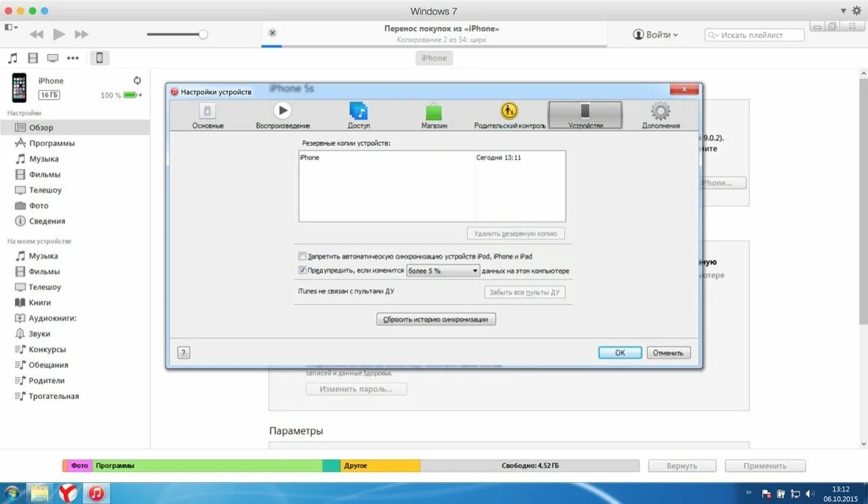Open the Music library icon
Viewport: 868px width, 504px height.
pyautogui.click(x=12, y=58)
